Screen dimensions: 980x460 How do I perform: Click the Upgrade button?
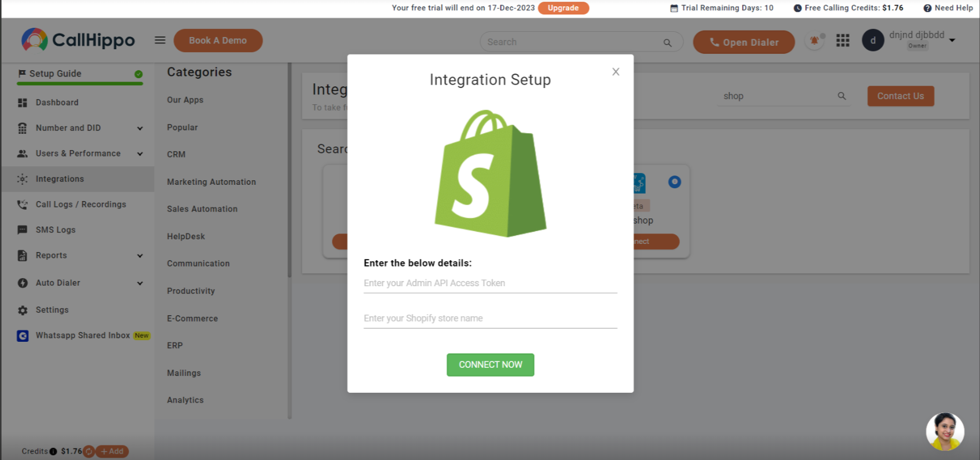[563, 8]
